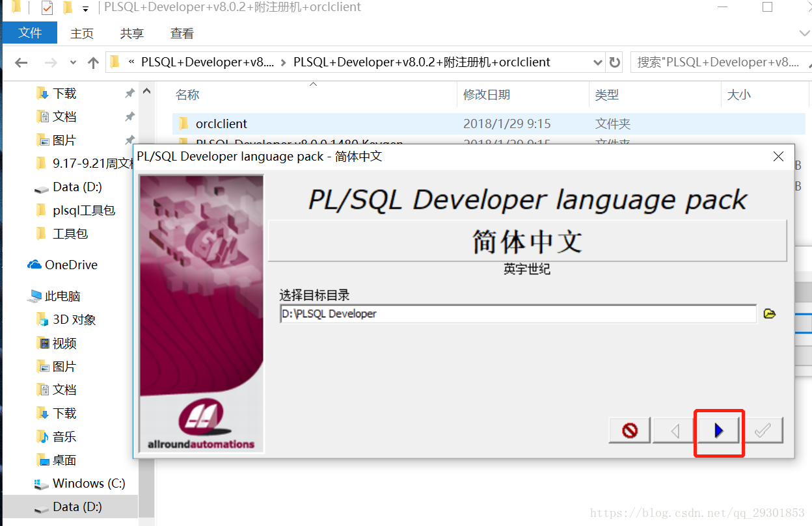This screenshot has height=526, width=812.
Task: Open 音乐 under 此电脑
Action: 64,437
